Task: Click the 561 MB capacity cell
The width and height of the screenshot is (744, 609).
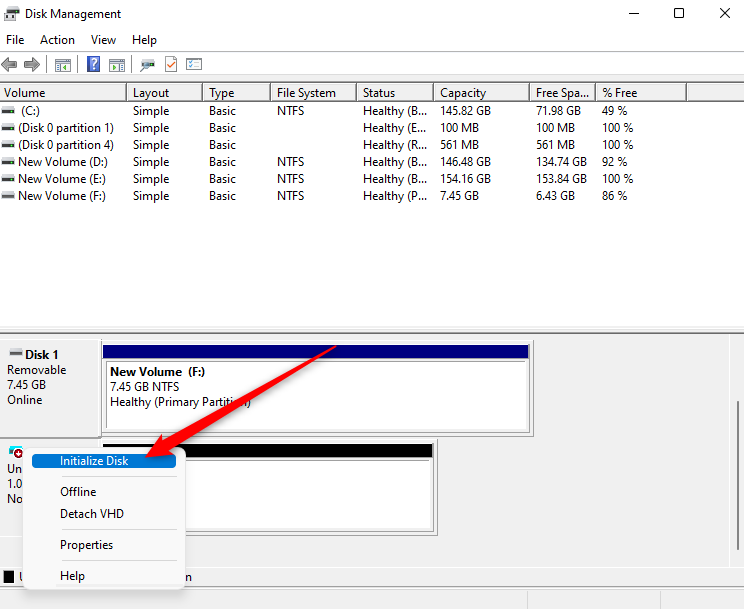Action: coord(459,145)
